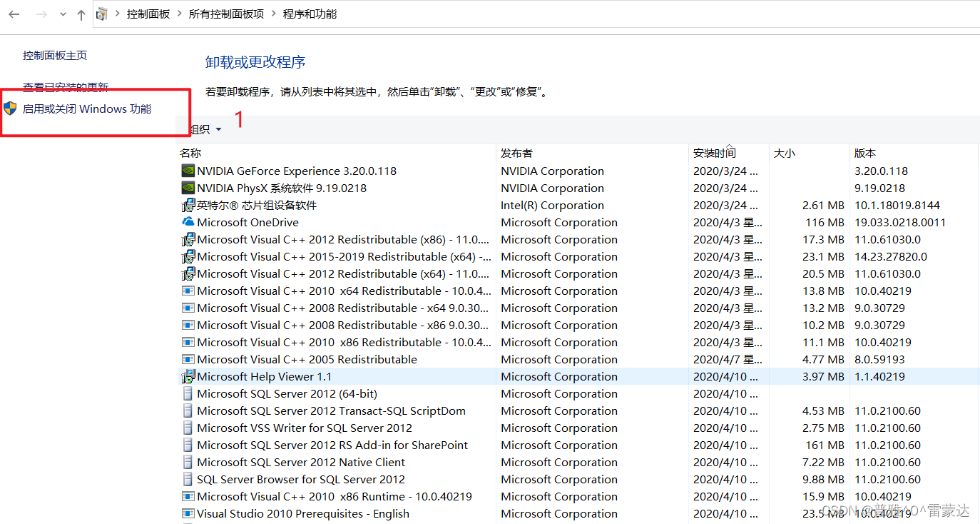Click the 英特尔芯片组设备软件 icon
Viewport: 980px width, 524px height.
click(x=187, y=205)
